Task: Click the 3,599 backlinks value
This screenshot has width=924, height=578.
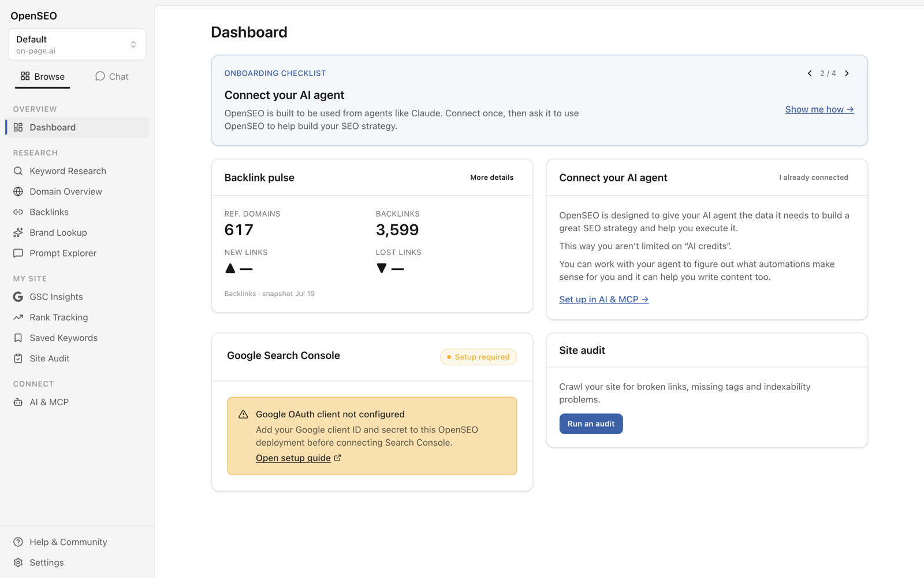Action: pyautogui.click(x=397, y=229)
